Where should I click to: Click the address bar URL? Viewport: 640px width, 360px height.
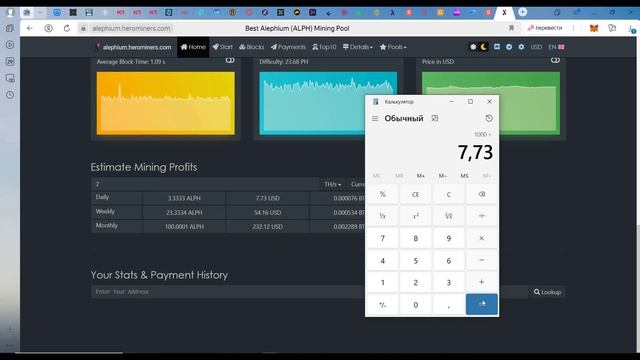pyautogui.click(x=131, y=28)
